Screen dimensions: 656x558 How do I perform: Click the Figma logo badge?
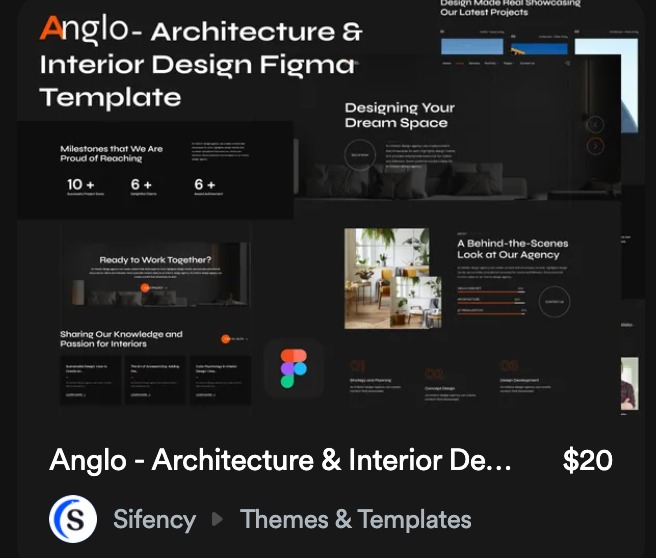pyautogui.click(x=294, y=368)
